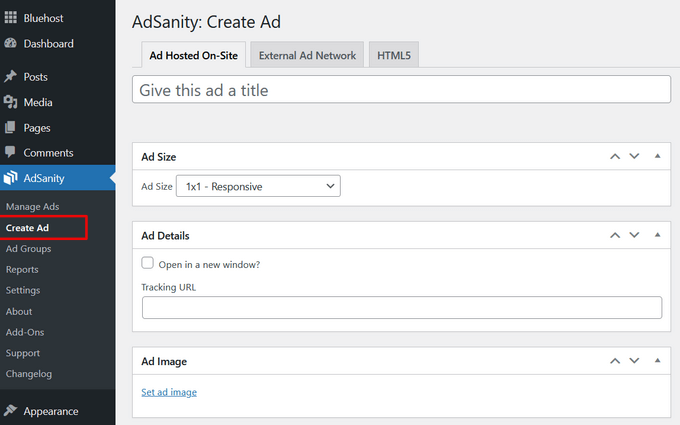Switch to the HTML5 tab
This screenshot has width=680, height=425.
click(x=394, y=56)
